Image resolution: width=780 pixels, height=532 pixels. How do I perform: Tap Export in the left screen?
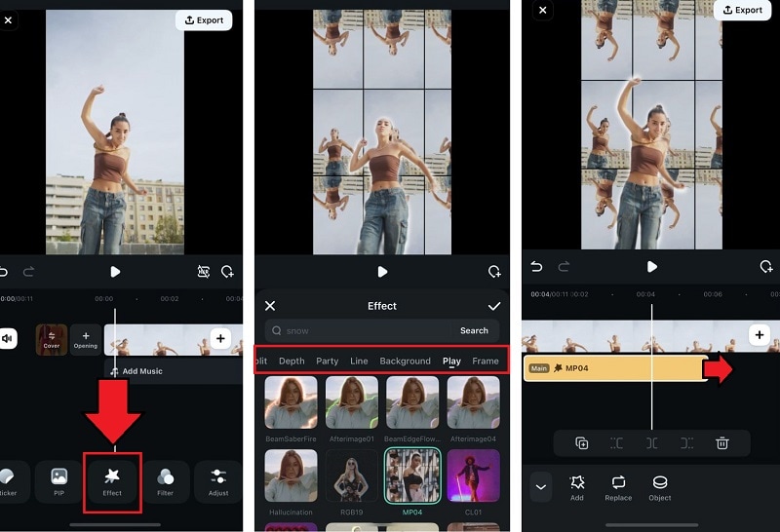coord(204,20)
